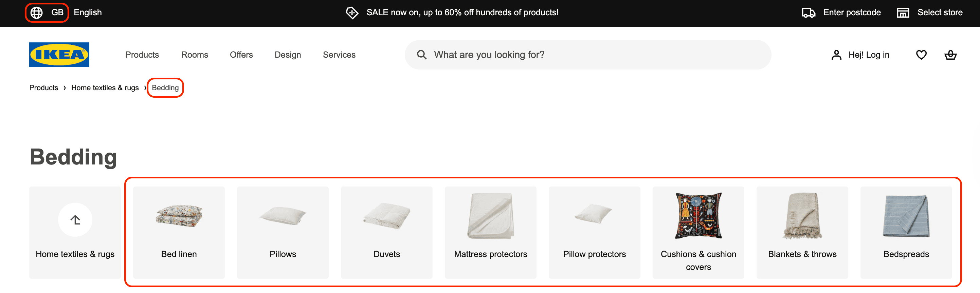Click Enter postcode
The width and height of the screenshot is (980, 293).
click(x=852, y=13)
